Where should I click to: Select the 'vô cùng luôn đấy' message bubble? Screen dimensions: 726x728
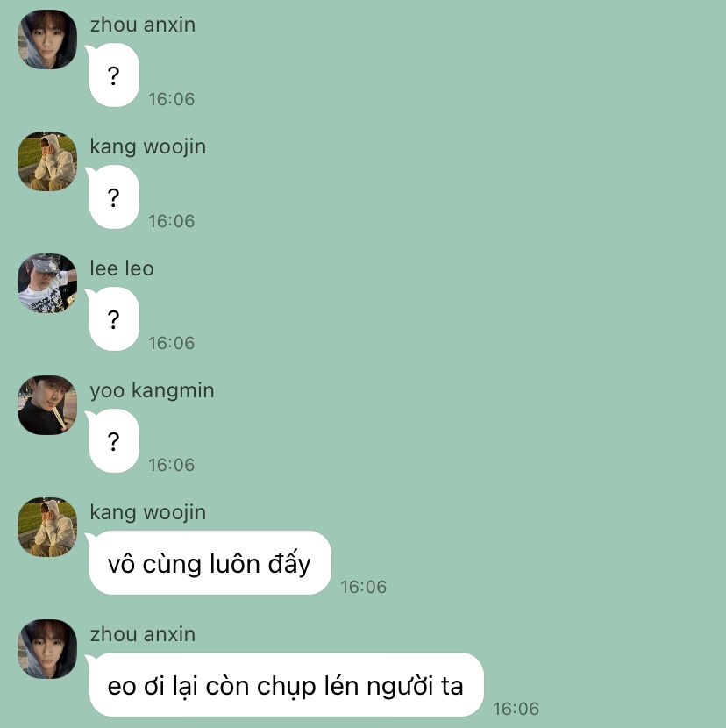(210, 563)
